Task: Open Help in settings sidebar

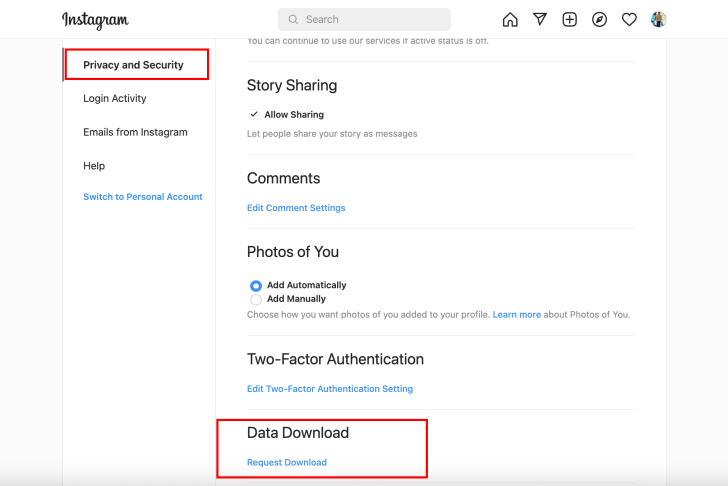Action: [94, 166]
